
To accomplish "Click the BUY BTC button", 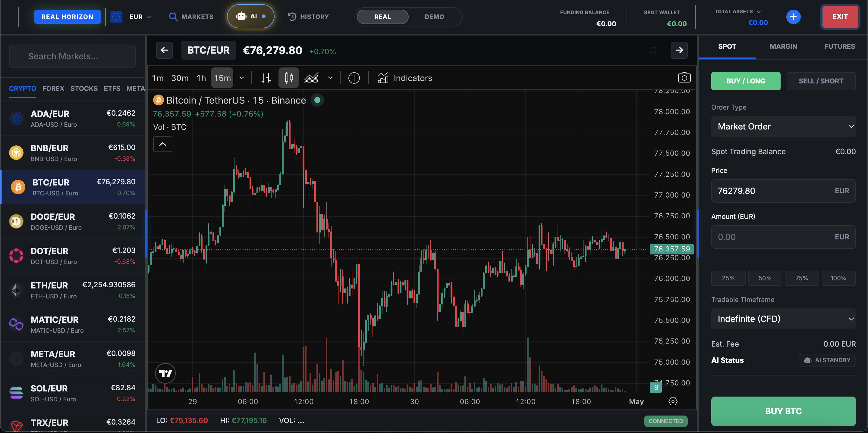I will point(783,411).
